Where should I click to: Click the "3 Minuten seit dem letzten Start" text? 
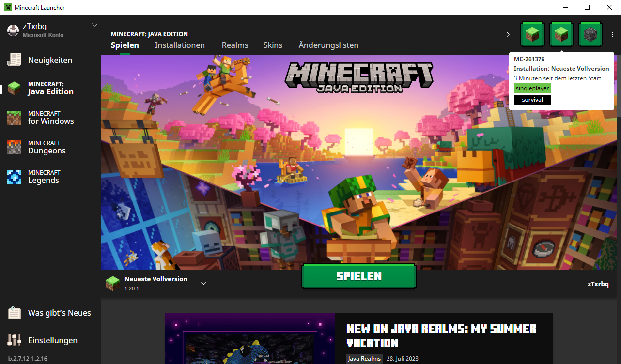[x=558, y=78]
